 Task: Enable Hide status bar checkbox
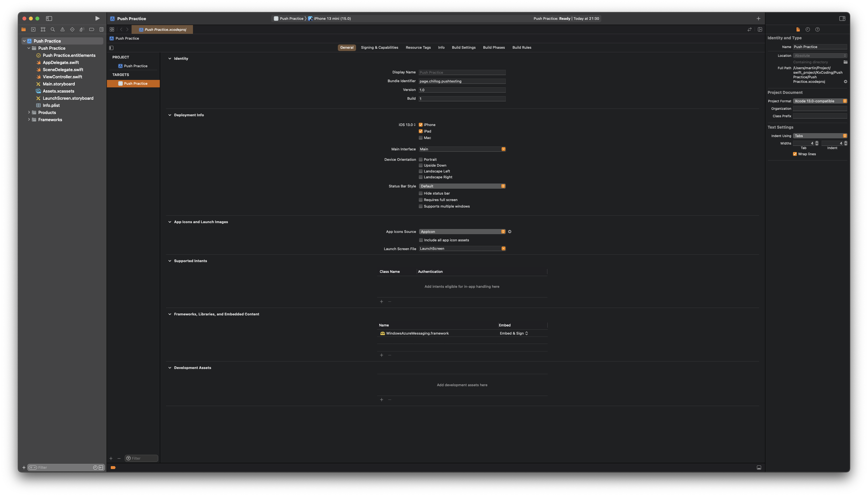tap(421, 193)
